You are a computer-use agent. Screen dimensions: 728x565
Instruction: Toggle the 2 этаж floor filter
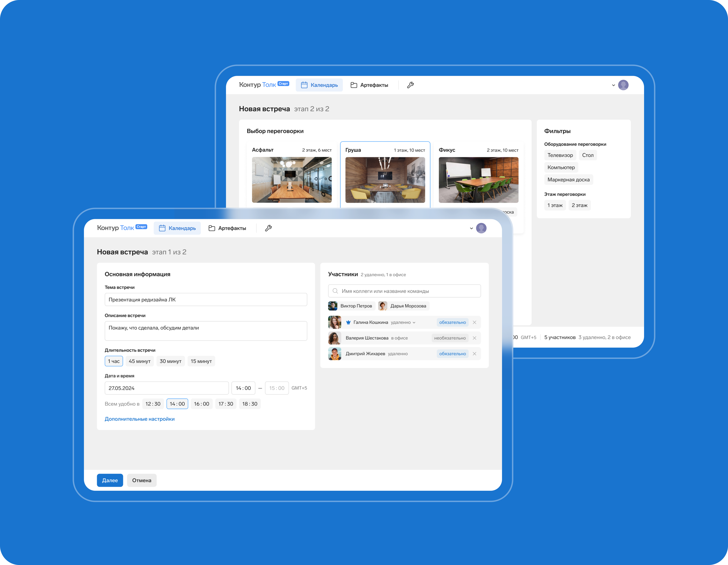click(x=579, y=205)
